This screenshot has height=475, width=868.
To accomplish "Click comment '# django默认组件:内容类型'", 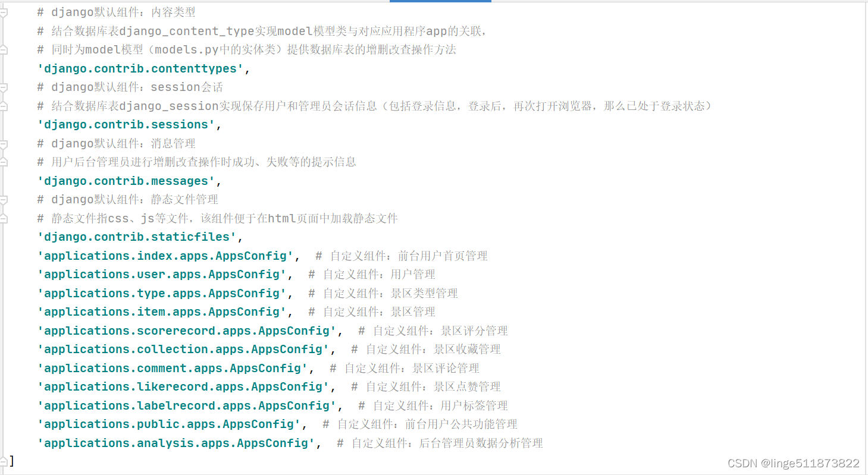I will coord(116,12).
